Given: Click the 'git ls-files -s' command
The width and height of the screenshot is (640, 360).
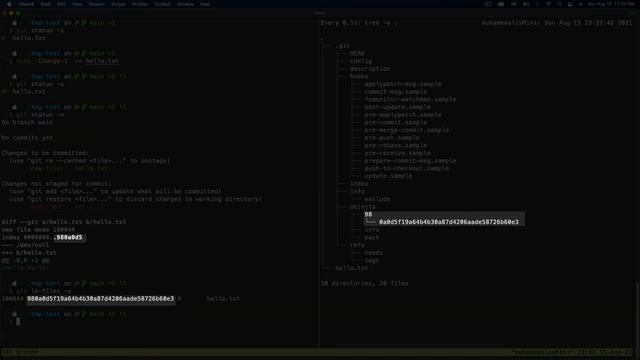Looking at the screenshot, I should coord(44,291).
